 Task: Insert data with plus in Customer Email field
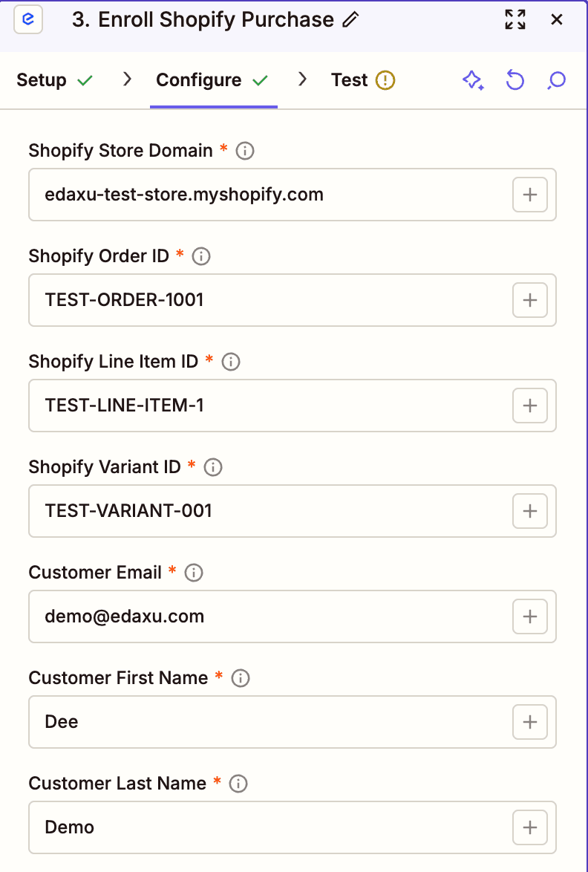coord(530,616)
